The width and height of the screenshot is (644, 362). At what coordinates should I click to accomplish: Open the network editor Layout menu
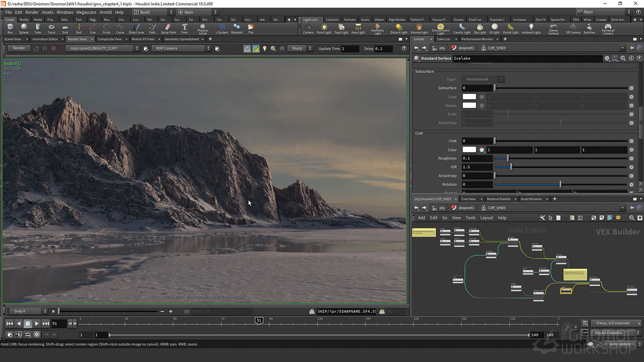487,218
